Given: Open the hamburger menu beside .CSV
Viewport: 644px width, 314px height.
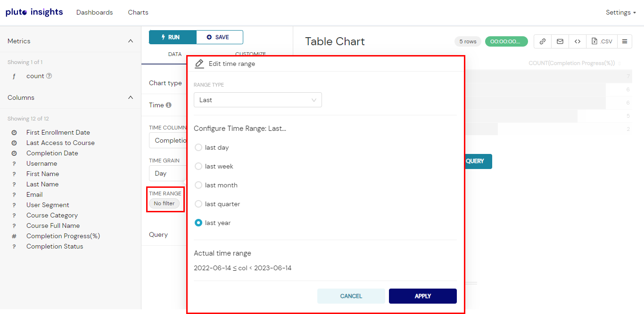Looking at the screenshot, I should pos(625,41).
